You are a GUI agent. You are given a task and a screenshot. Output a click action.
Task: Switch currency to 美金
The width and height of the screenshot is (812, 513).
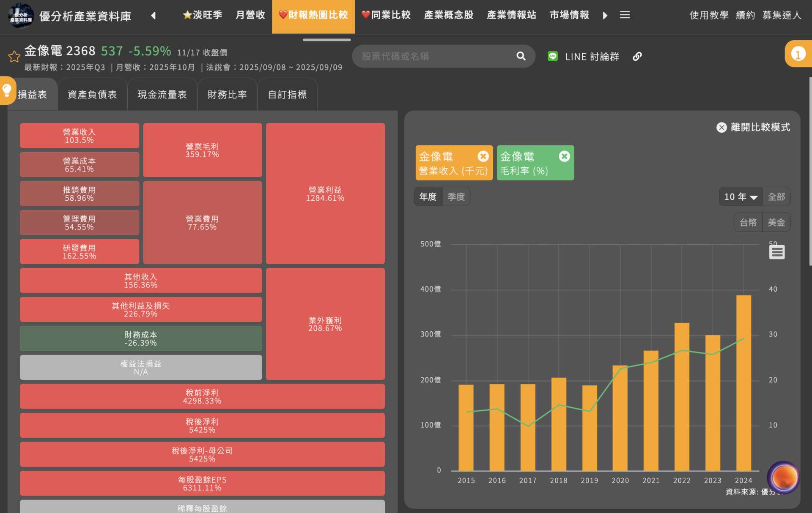(776, 223)
